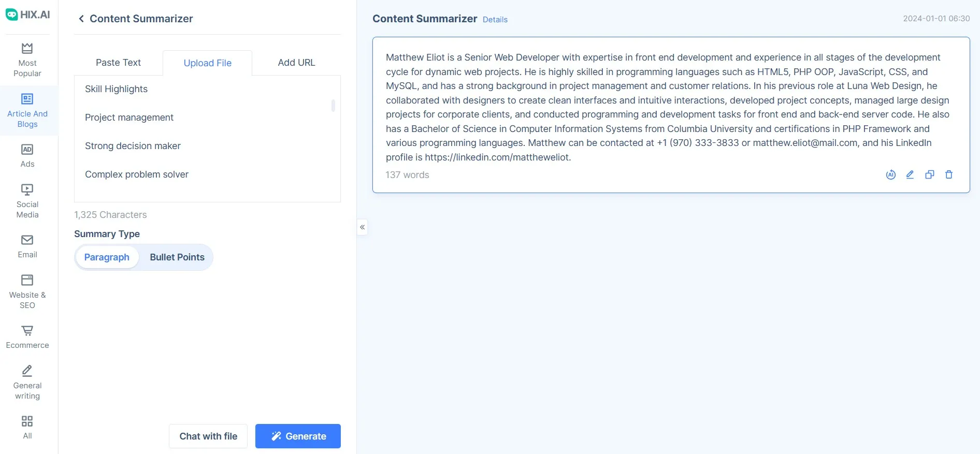Click the Generate button
Image resolution: width=980 pixels, height=454 pixels.
click(x=297, y=436)
